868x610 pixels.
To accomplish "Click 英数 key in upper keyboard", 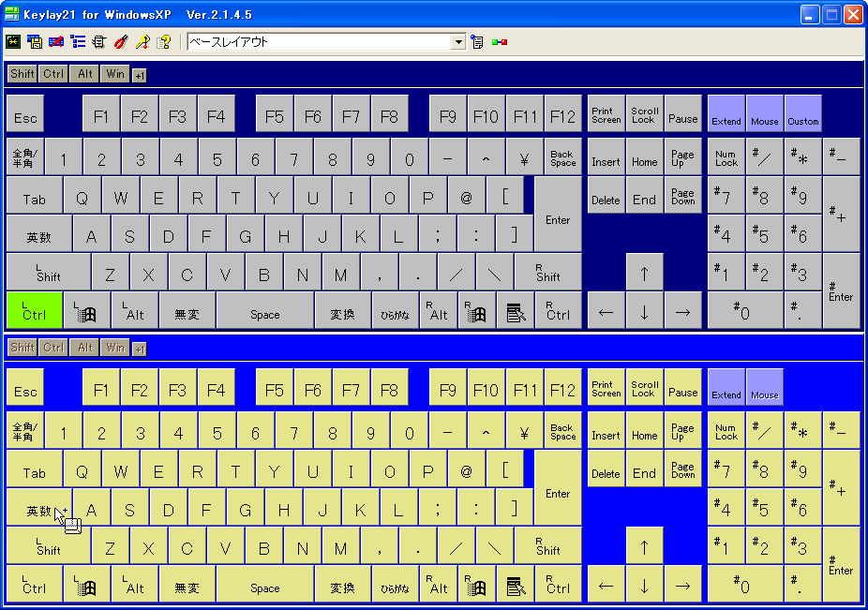I will [x=38, y=233].
